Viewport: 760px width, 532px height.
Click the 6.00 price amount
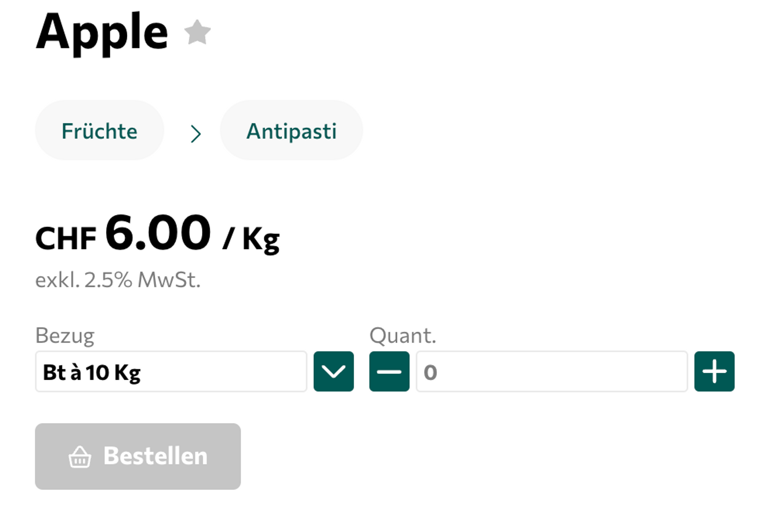[x=158, y=232]
